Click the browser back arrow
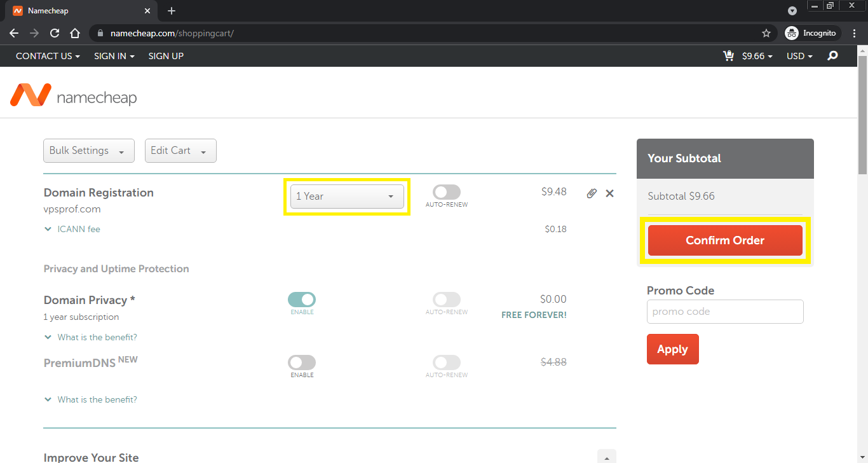The height and width of the screenshot is (463, 868). point(14,33)
